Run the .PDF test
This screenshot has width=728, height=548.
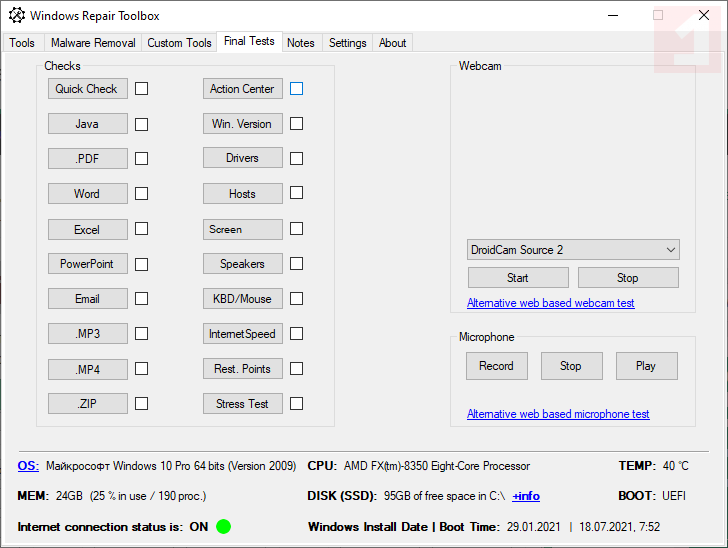click(88, 158)
